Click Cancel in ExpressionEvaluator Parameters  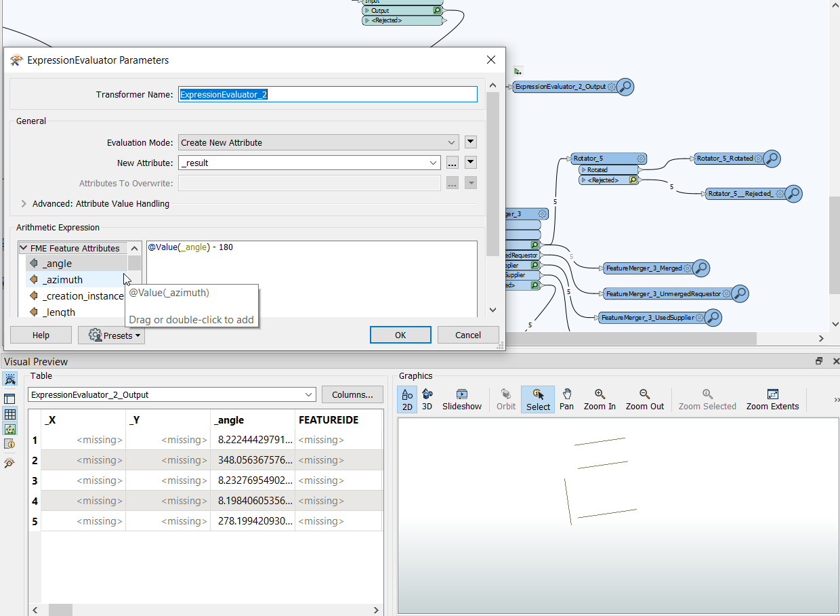468,335
